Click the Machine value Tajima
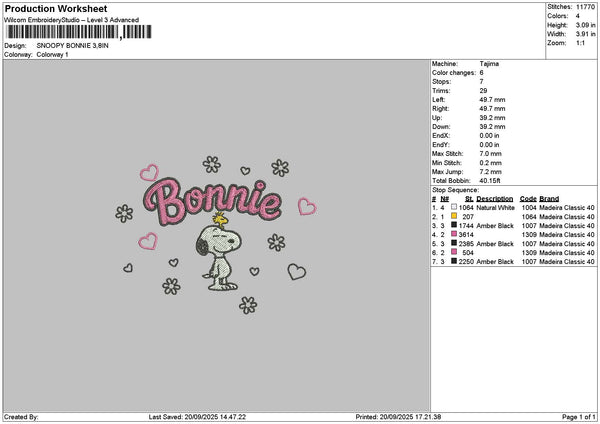 489,64
